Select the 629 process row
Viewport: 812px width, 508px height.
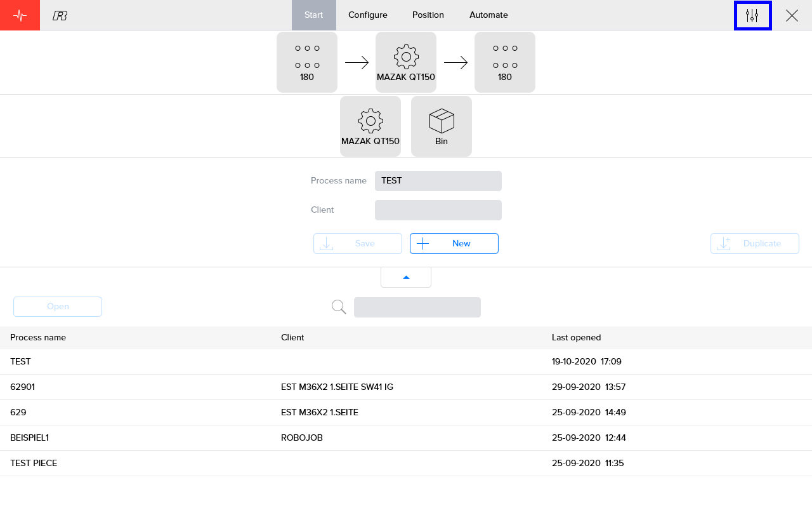pyautogui.click(x=406, y=412)
